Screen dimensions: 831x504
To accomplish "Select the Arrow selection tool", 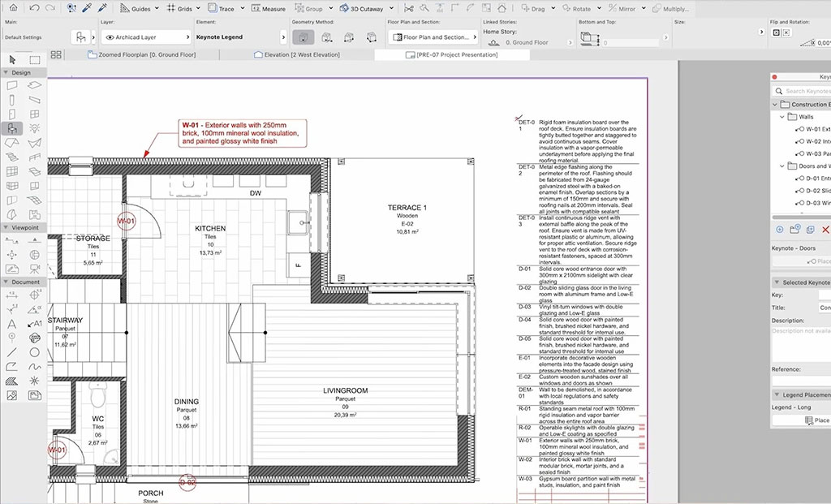I will point(11,59).
